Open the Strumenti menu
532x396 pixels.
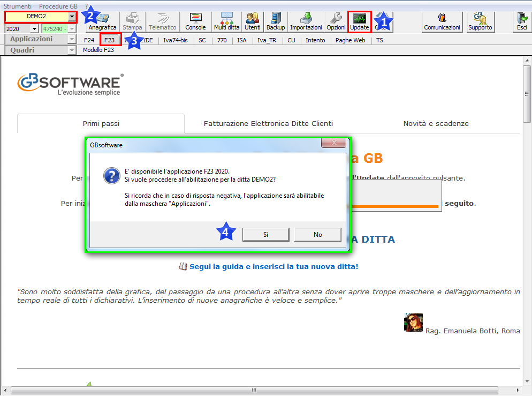18,5
